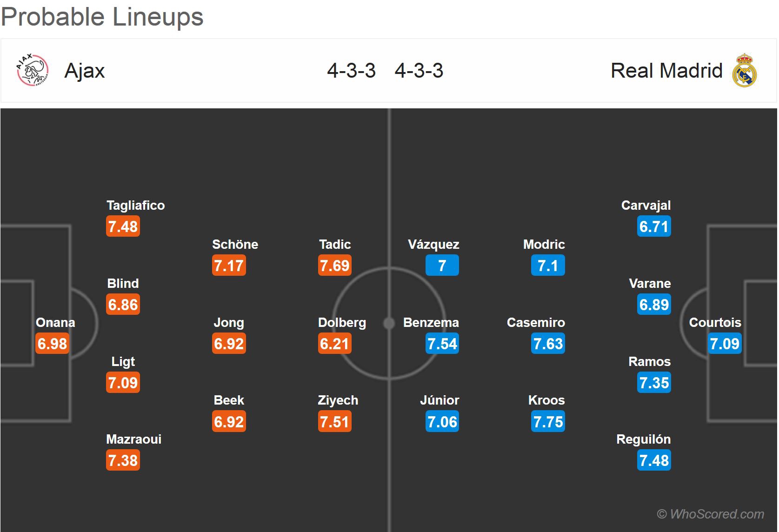
Task: Open the Ajax team name link
Action: pyautogui.click(x=85, y=71)
